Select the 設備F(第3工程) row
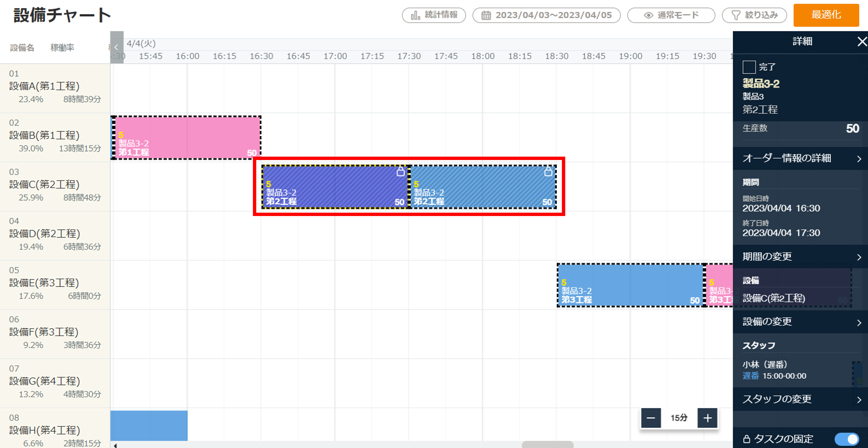The height and width of the screenshot is (448, 868). [x=55, y=334]
